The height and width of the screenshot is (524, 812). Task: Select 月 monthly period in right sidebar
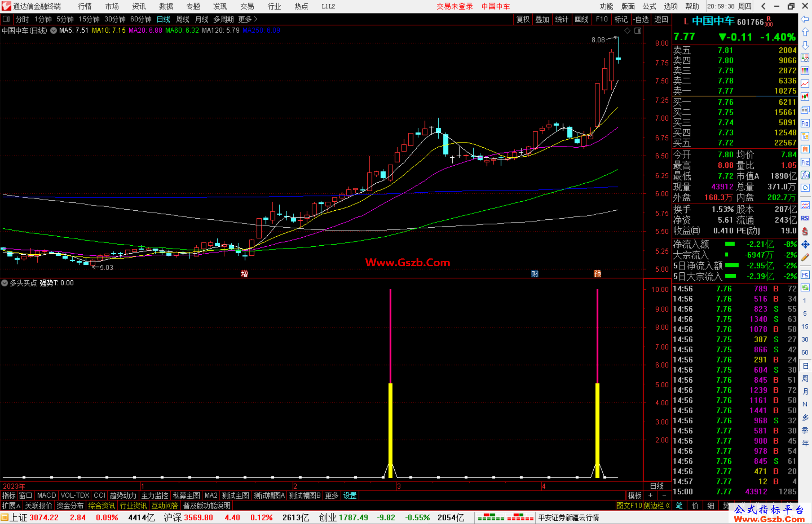pyautogui.click(x=805, y=391)
